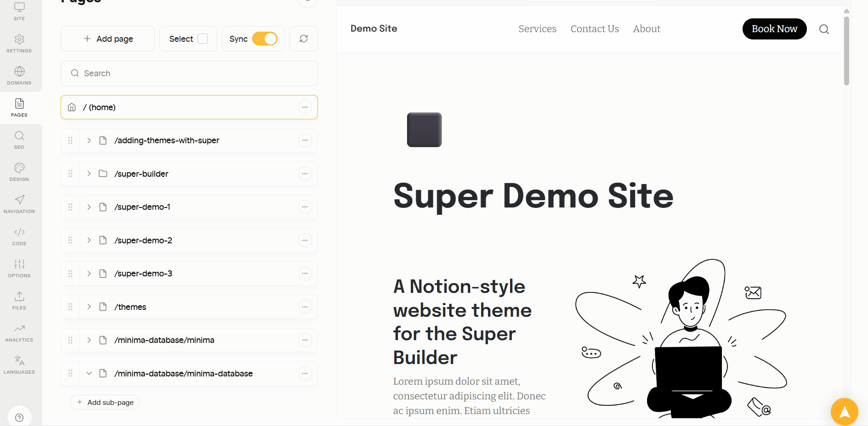Click Services in preview navigation

click(537, 29)
